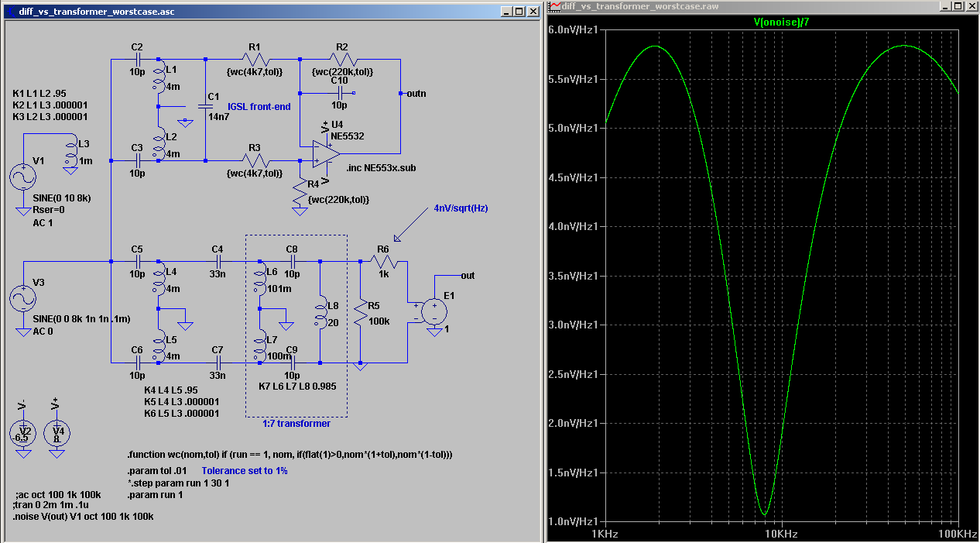Viewport: 980px width, 543px height.
Task: Click the 10KHz frequency axis label
Action: coord(782,534)
